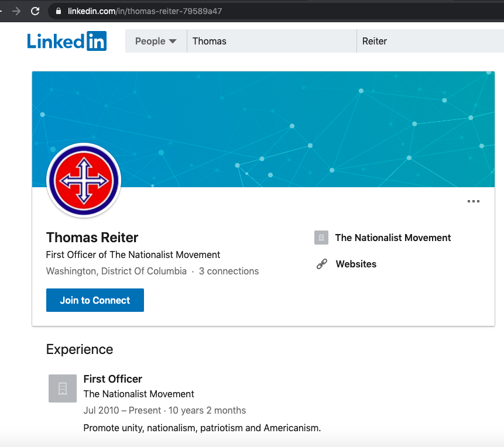Screen dimensions: 504x447
Task: Click the company building icon in profile card
Action: 321,238
